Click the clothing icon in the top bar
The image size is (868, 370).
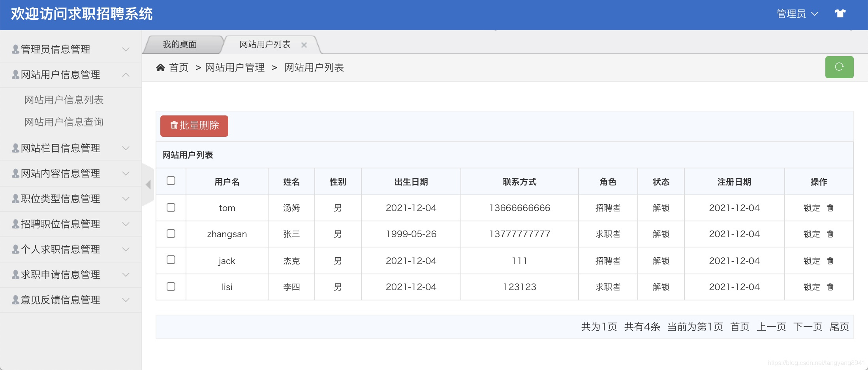(840, 13)
